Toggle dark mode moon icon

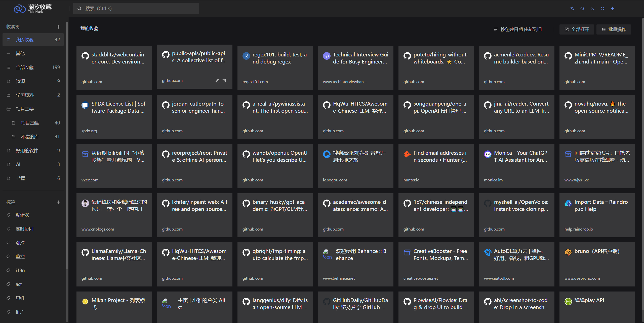coord(592,9)
